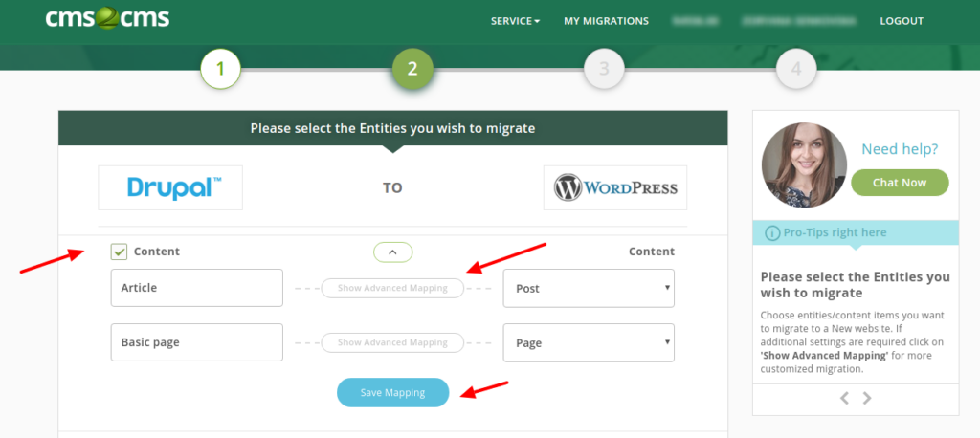Open the Page target dropdown

[x=589, y=342]
